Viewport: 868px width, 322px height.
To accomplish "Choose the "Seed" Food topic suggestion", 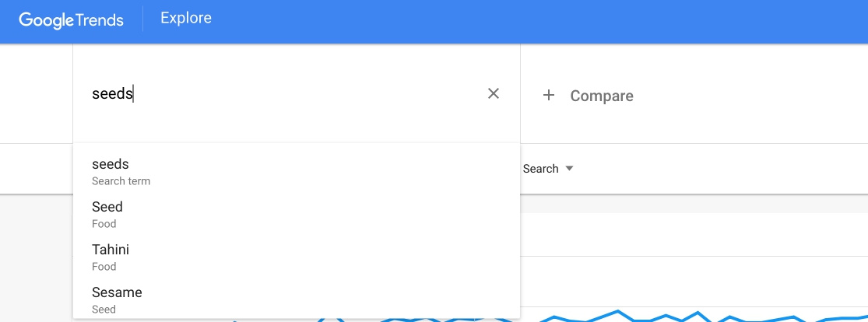I will point(296,215).
